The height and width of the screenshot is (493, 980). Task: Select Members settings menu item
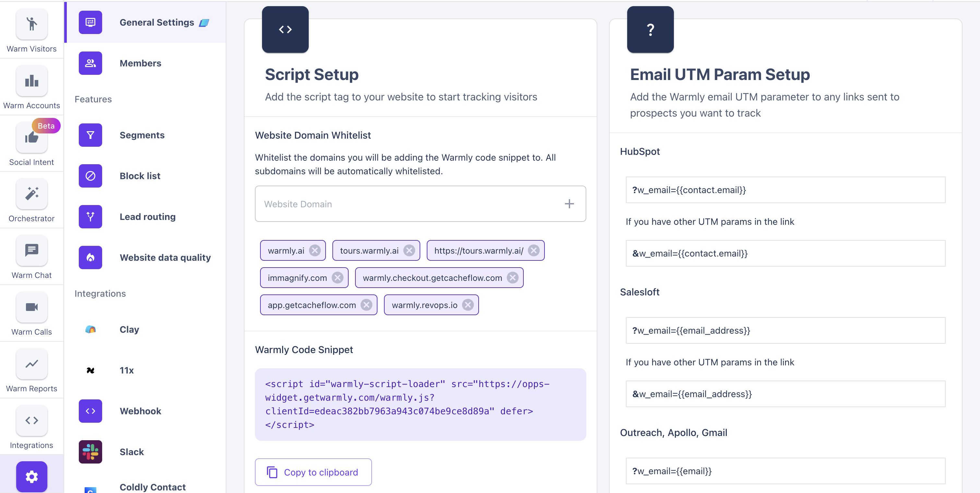140,63
